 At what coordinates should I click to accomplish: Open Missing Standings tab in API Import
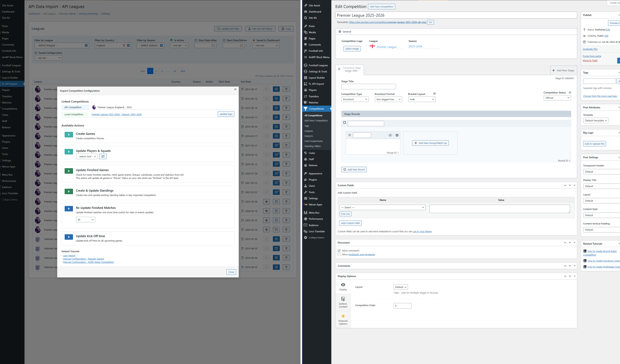[89, 14]
